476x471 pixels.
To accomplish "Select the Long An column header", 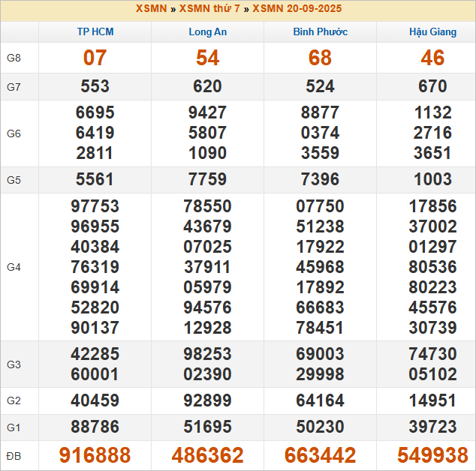I will [207, 32].
